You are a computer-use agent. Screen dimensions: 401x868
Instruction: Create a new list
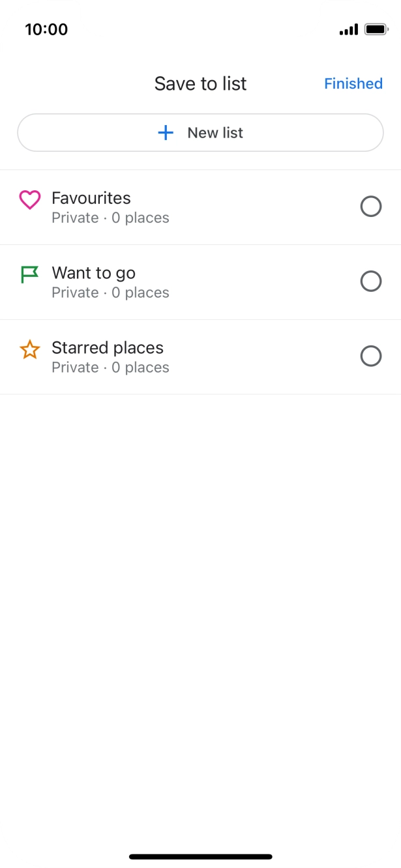click(x=200, y=132)
